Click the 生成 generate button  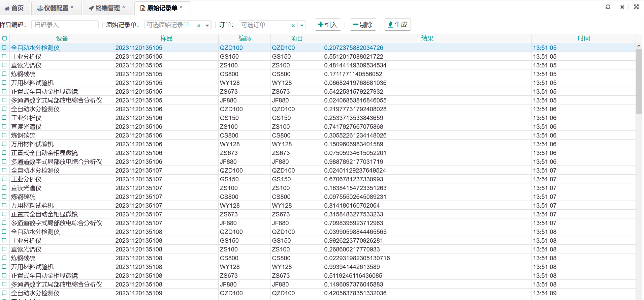pos(398,25)
